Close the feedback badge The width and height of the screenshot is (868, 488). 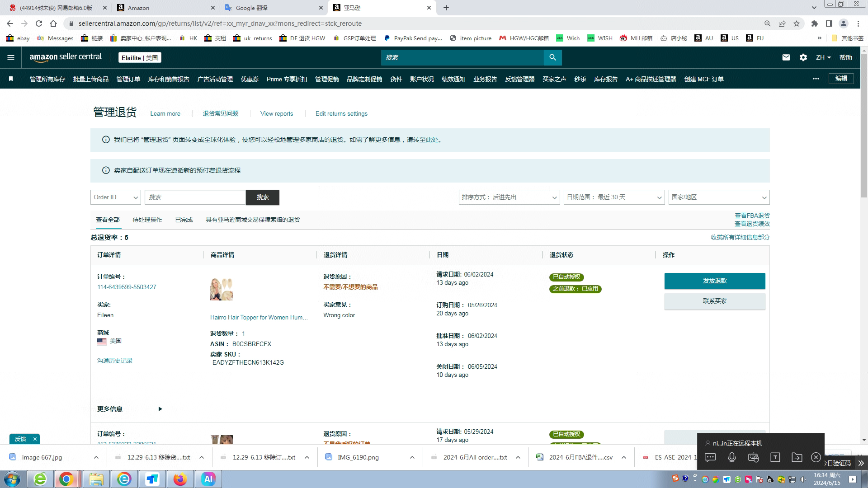[35, 439]
